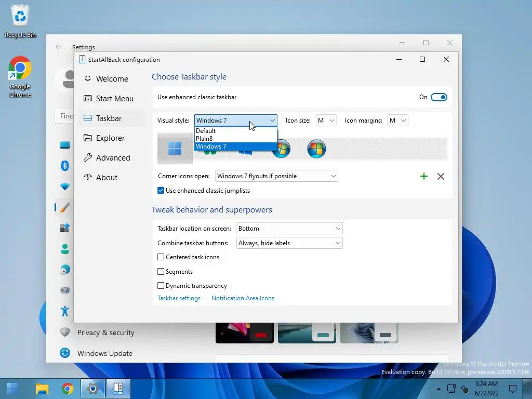Screen dimensions: 532x399
Task: Open Bluetooth icon in Settings sidebar
Action: tap(65, 166)
